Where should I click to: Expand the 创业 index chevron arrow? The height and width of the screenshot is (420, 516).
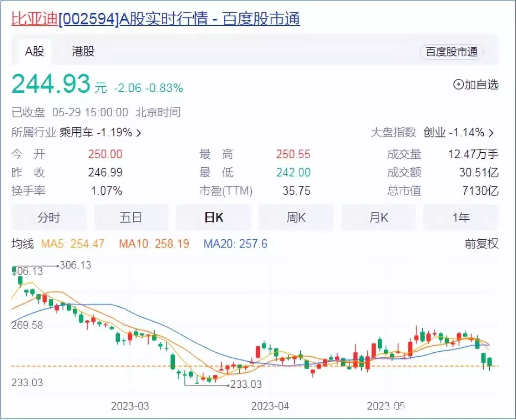(x=491, y=133)
